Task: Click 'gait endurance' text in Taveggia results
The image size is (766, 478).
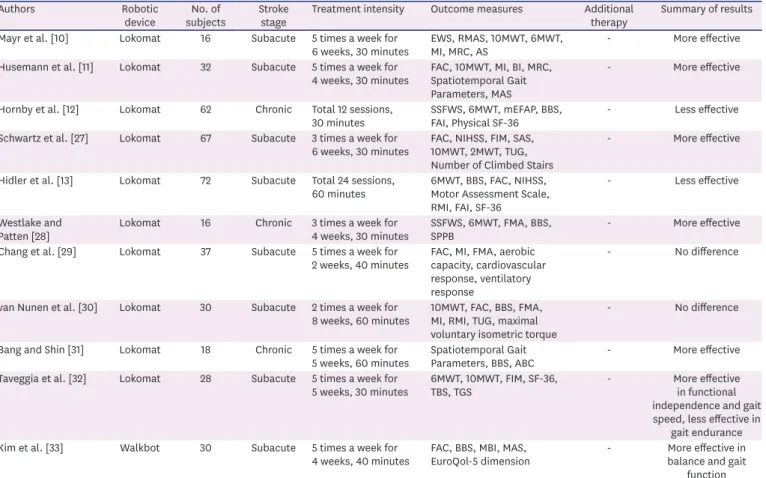Action: click(706, 433)
